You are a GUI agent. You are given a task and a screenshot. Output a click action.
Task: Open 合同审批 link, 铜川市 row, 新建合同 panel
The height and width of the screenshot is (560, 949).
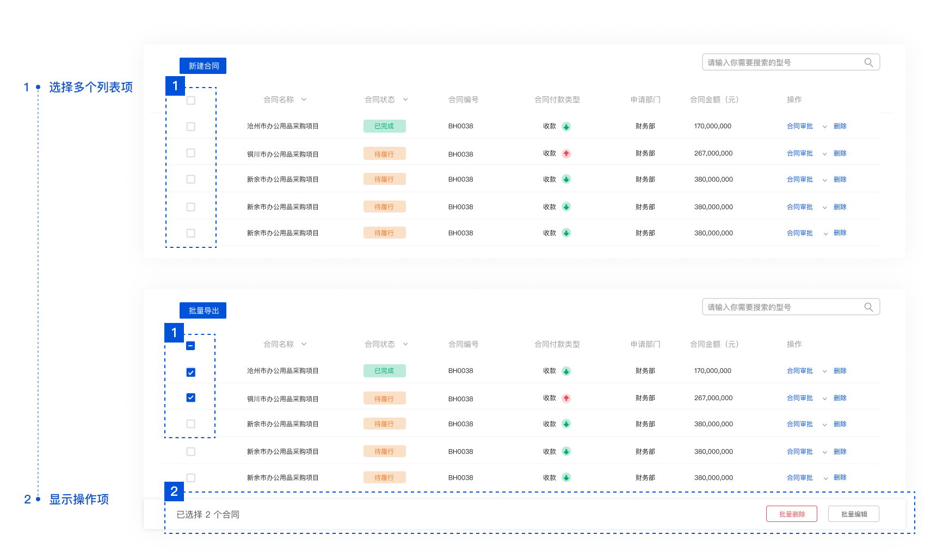pyautogui.click(x=800, y=153)
